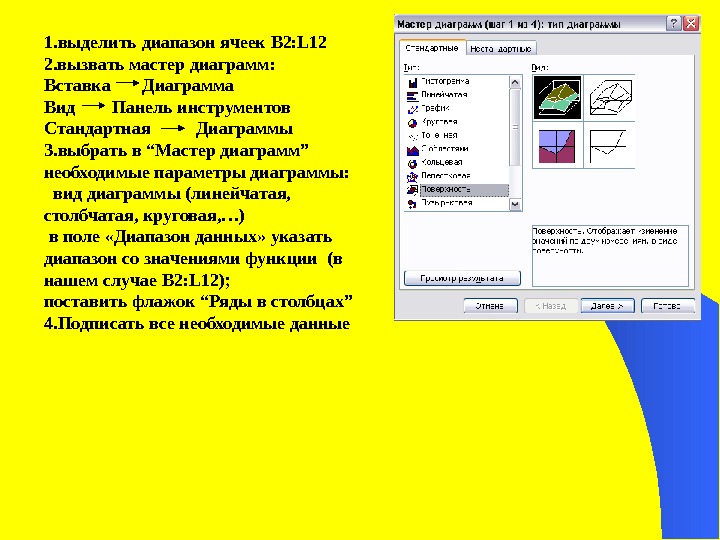The image size is (720, 540).
Task: Choose the Круговая pie chart icon
Action: [412, 123]
